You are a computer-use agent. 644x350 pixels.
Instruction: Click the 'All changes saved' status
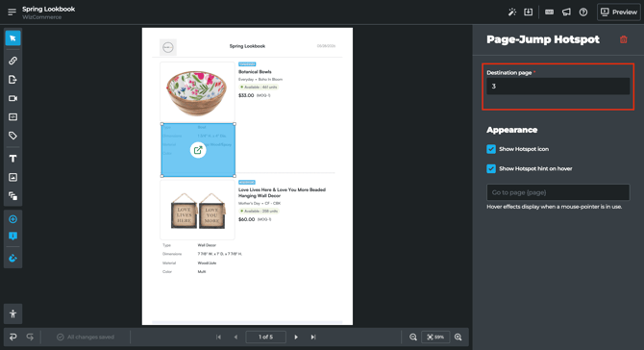[x=86, y=337]
